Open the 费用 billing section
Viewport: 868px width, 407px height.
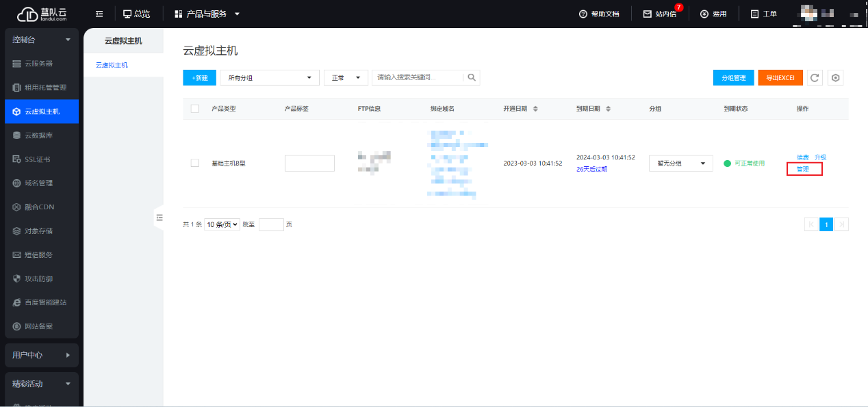pyautogui.click(x=713, y=13)
